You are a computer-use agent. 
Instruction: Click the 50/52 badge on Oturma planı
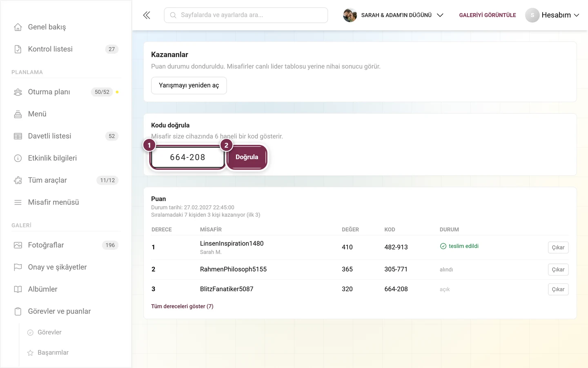pyautogui.click(x=102, y=92)
